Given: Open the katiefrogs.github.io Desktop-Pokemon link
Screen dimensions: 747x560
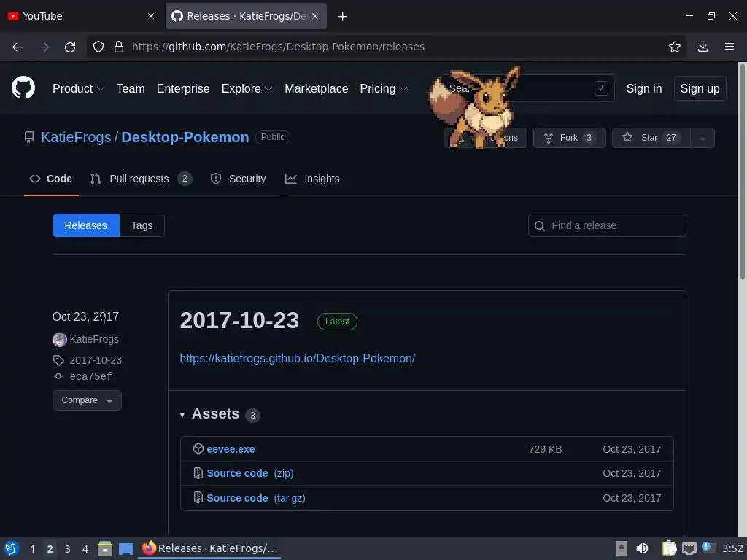Looking at the screenshot, I should 298,358.
